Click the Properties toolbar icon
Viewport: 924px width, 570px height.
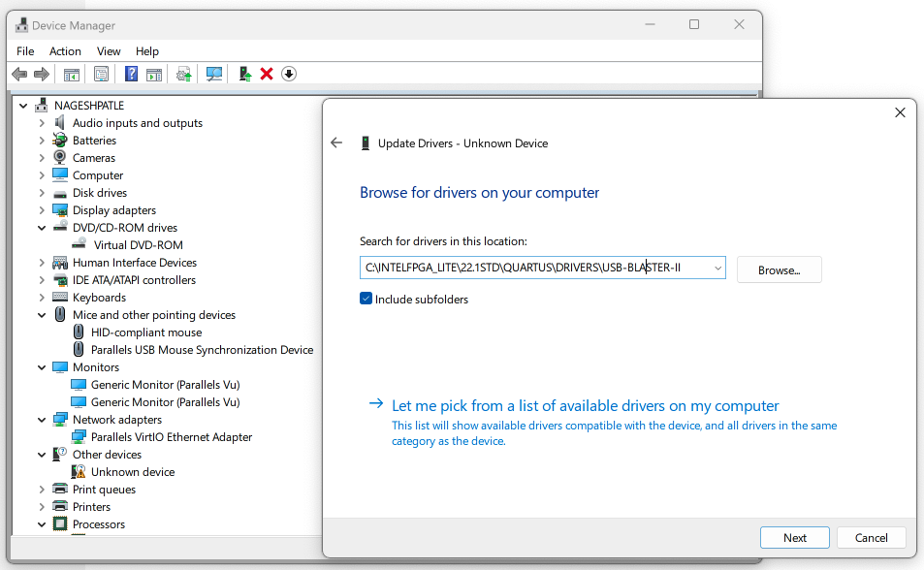101,75
